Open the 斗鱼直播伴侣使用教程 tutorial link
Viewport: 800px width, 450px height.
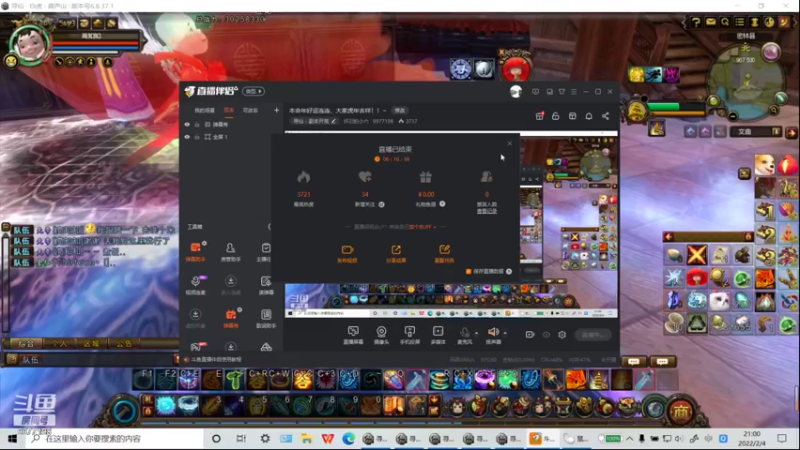tap(216, 360)
